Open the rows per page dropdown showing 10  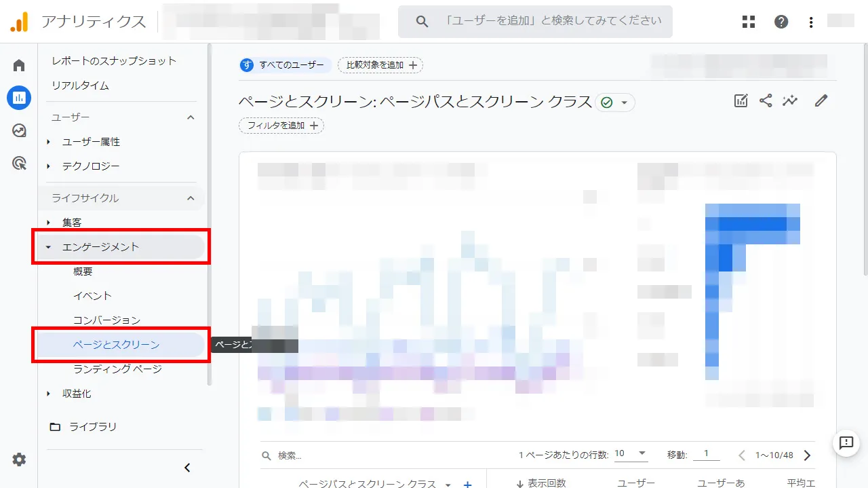click(629, 453)
